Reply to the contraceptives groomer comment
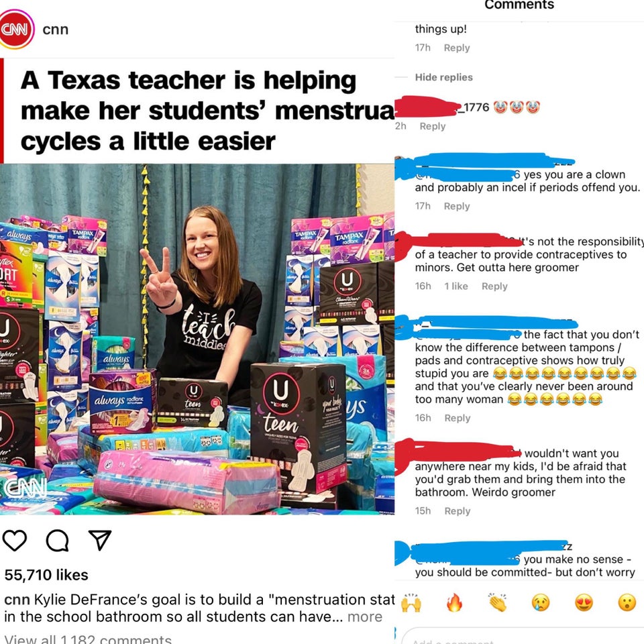Image resolution: width=644 pixels, height=644 pixels. pos(494,286)
